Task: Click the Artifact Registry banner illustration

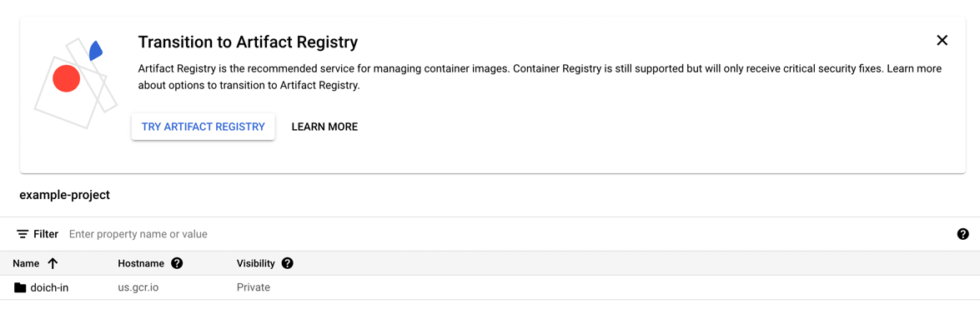Action: [73, 83]
